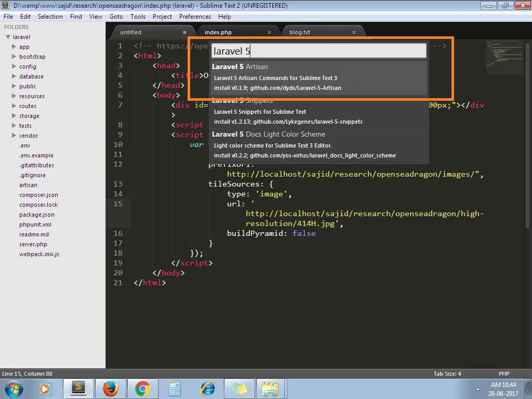Collapse the laravel root folder

8,37
